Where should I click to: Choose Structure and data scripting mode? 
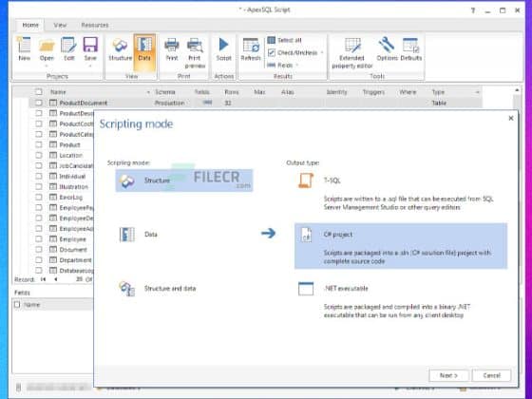coord(158,289)
